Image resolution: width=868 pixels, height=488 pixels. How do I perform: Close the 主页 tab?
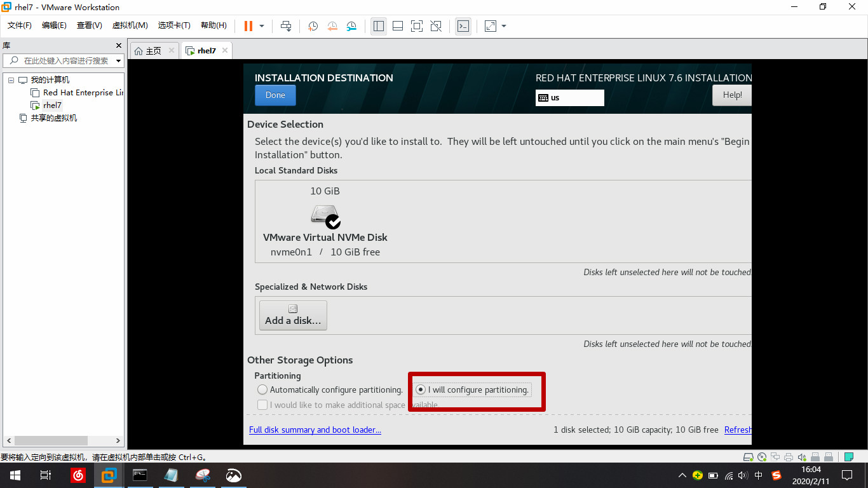click(171, 51)
